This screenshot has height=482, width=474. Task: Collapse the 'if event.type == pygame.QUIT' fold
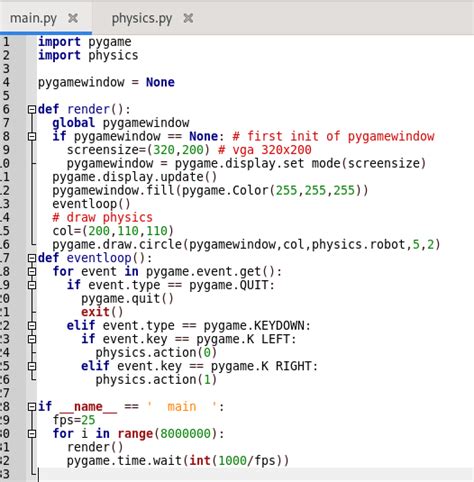tap(32, 285)
